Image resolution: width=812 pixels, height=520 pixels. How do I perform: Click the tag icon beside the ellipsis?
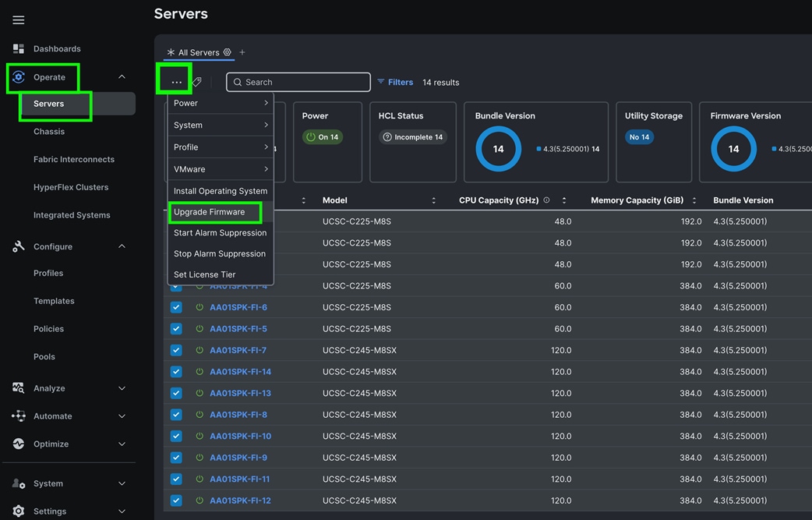[197, 82]
